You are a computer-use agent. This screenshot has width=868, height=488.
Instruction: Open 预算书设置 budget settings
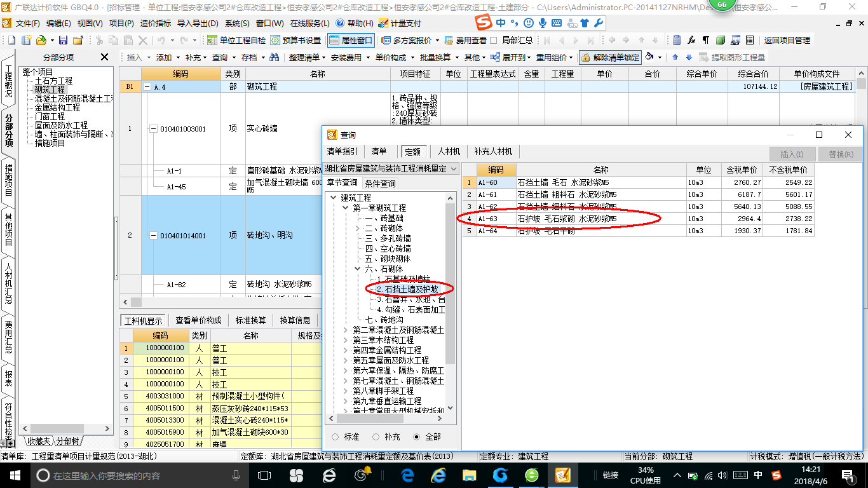tap(296, 40)
